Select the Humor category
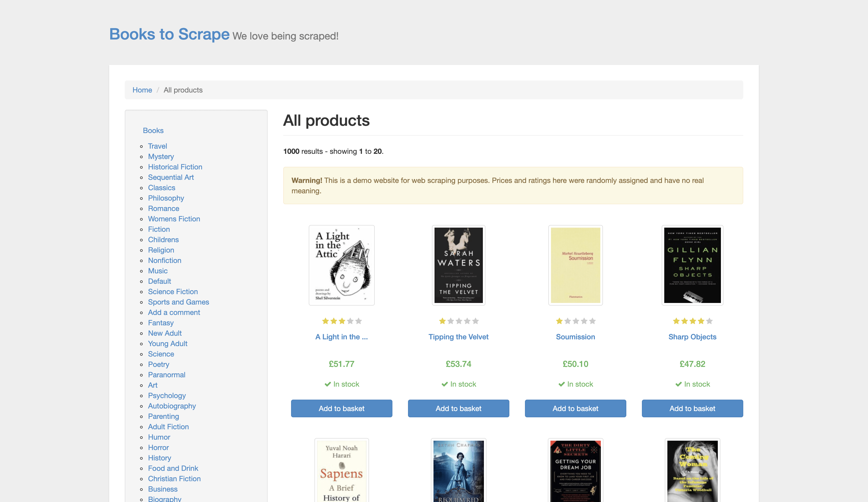Viewport: 868px width, 502px height. (159, 437)
